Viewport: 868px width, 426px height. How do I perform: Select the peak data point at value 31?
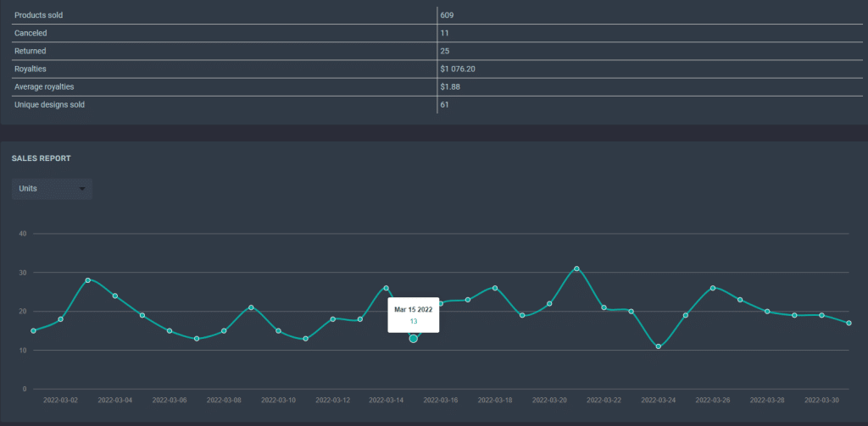(576, 268)
